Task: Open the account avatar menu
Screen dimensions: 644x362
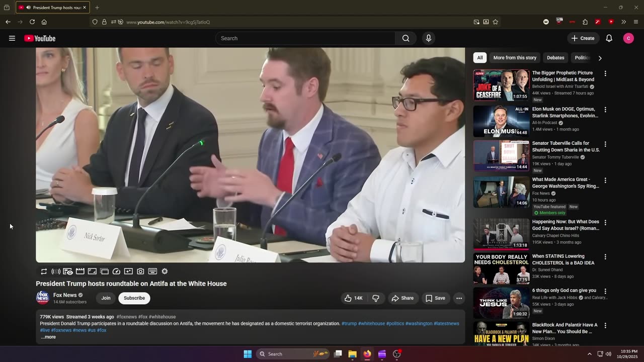Action: click(628, 38)
